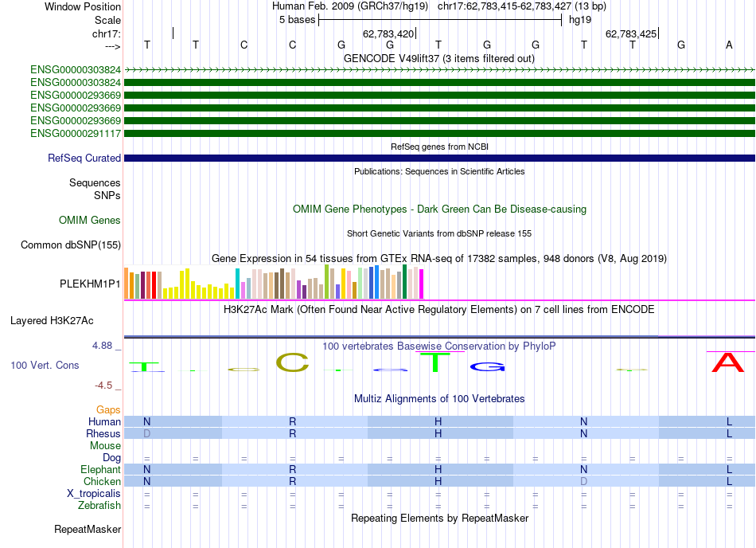The image size is (756, 548).
Task: Select base A at end of sequence row
Action: tap(729, 45)
